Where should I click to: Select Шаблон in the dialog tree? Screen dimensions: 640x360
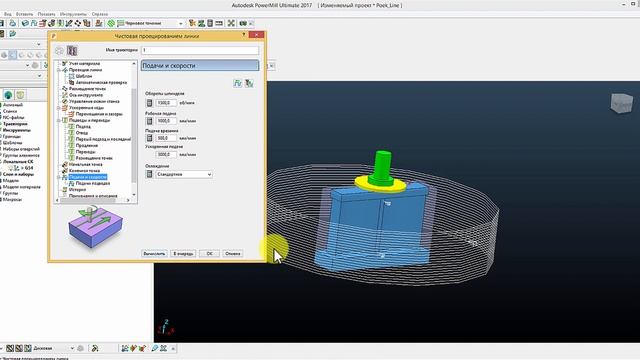[x=84, y=76]
